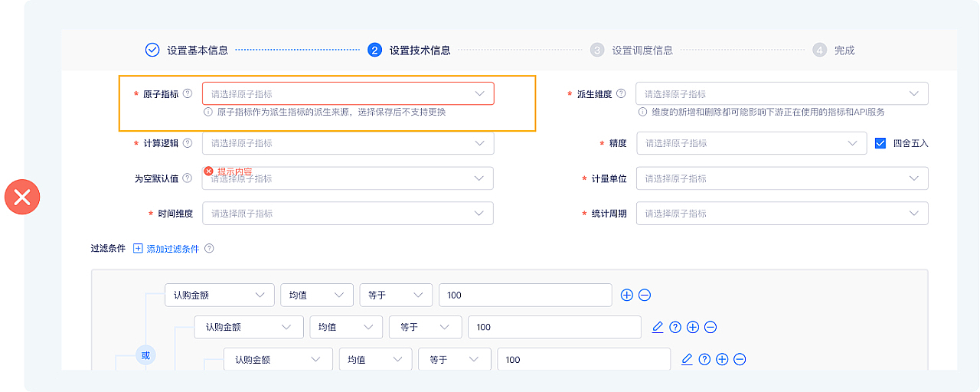Select step 设置技术信息

(409, 51)
